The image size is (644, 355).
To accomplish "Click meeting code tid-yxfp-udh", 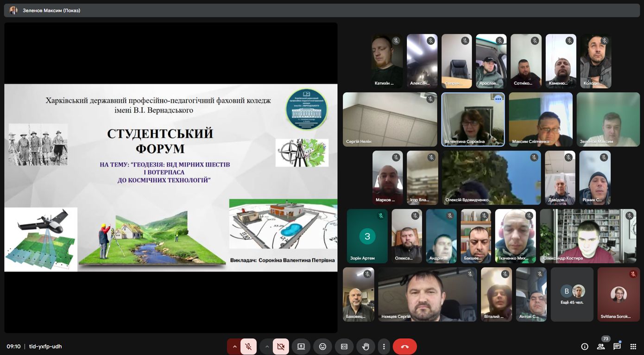I will [x=45, y=347].
